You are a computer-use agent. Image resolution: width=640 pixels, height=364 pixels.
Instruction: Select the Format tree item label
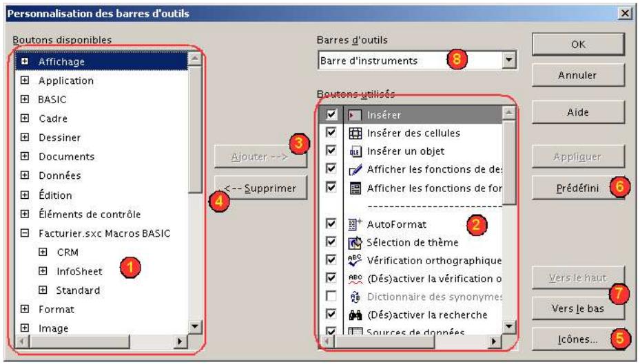56,310
